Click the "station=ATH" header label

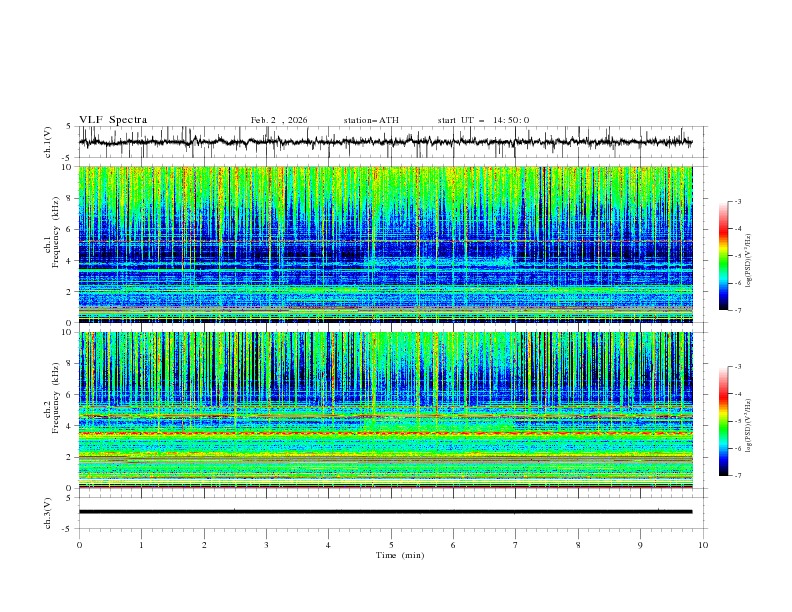[371, 120]
